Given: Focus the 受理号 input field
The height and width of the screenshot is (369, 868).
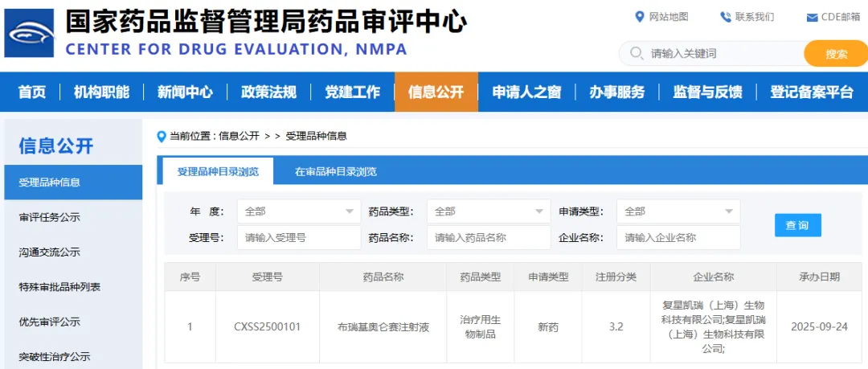Looking at the screenshot, I should click(x=299, y=238).
